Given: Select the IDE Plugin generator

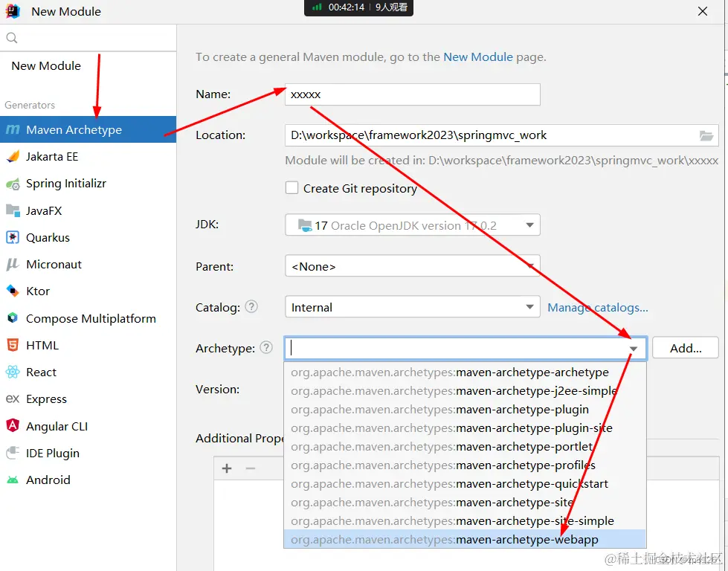Looking at the screenshot, I should [x=88, y=453].
